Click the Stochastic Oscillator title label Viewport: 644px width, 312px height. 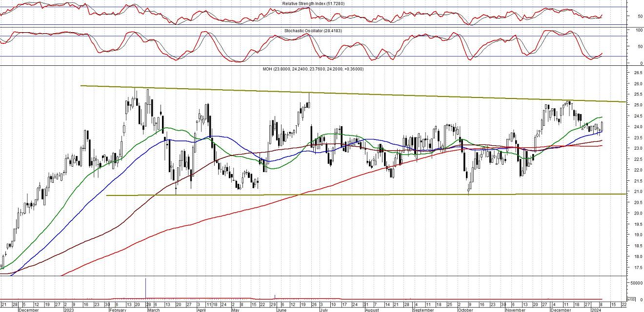tap(317, 31)
